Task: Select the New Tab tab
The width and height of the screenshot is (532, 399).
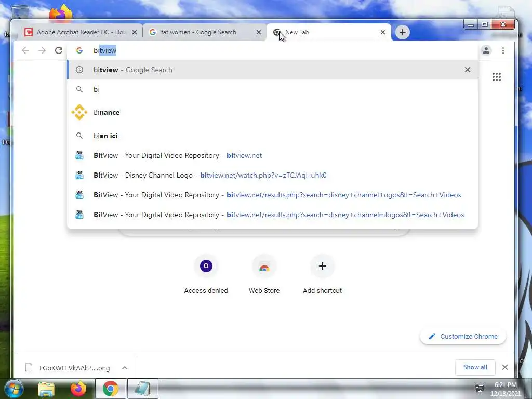Action: [x=329, y=32]
